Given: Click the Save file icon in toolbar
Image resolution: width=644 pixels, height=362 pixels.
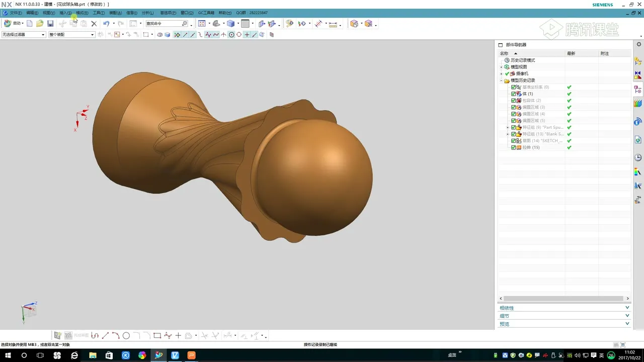Looking at the screenshot, I should tap(50, 24).
